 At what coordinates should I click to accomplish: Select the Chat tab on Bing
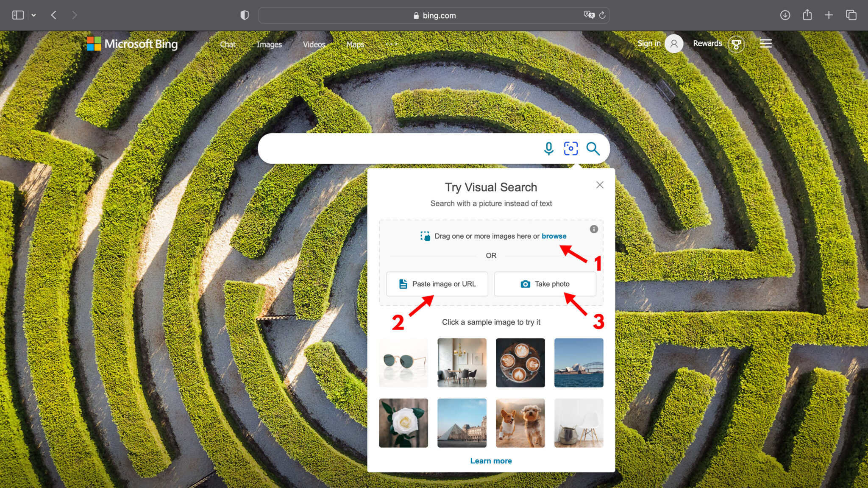(227, 44)
